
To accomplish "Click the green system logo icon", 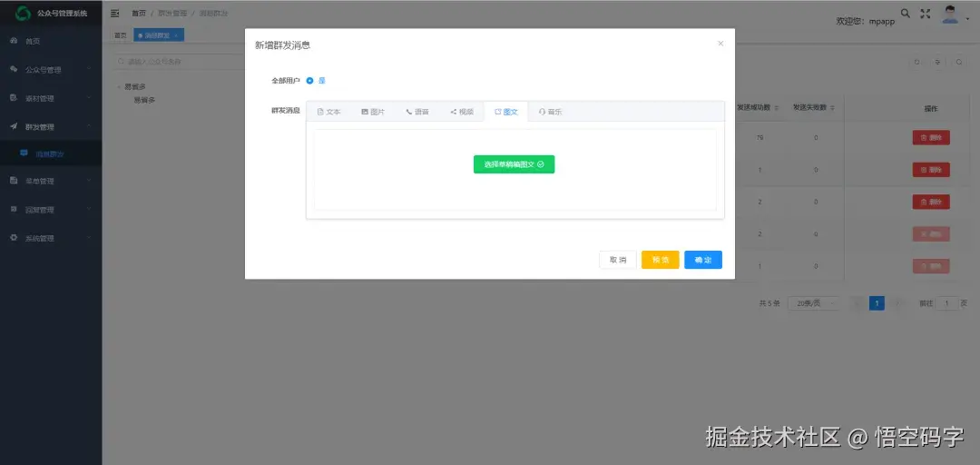I will [x=23, y=13].
